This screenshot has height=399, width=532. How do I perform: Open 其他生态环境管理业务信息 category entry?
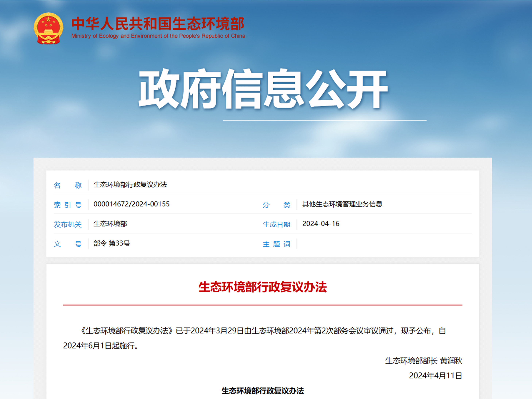tap(343, 204)
